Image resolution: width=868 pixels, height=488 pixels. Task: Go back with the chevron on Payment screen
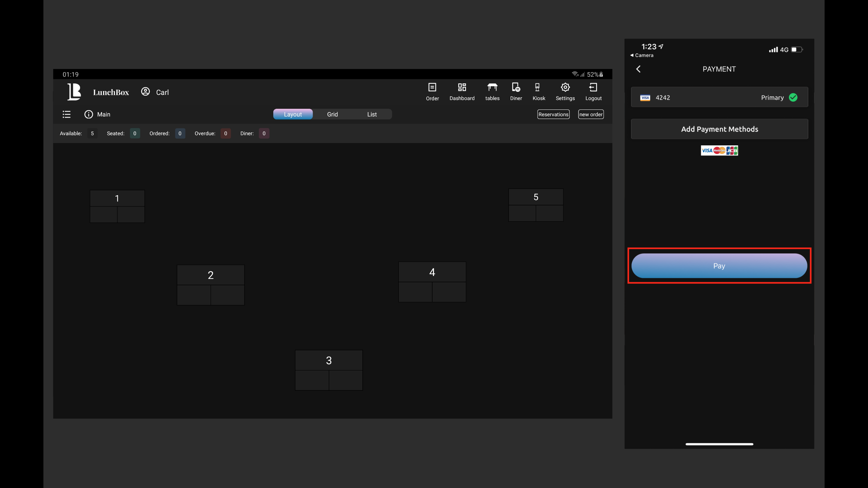point(638,69)
